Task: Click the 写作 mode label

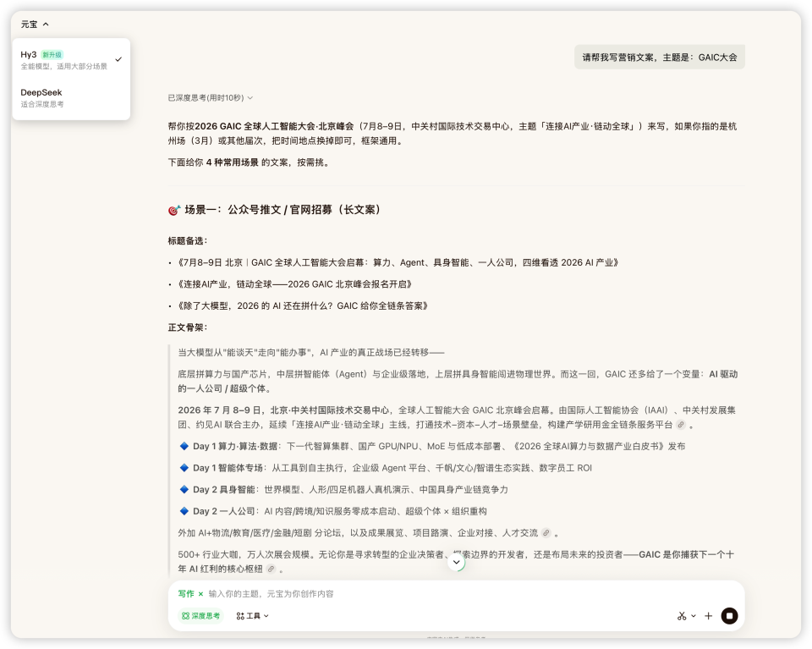Action: point(186,594)
